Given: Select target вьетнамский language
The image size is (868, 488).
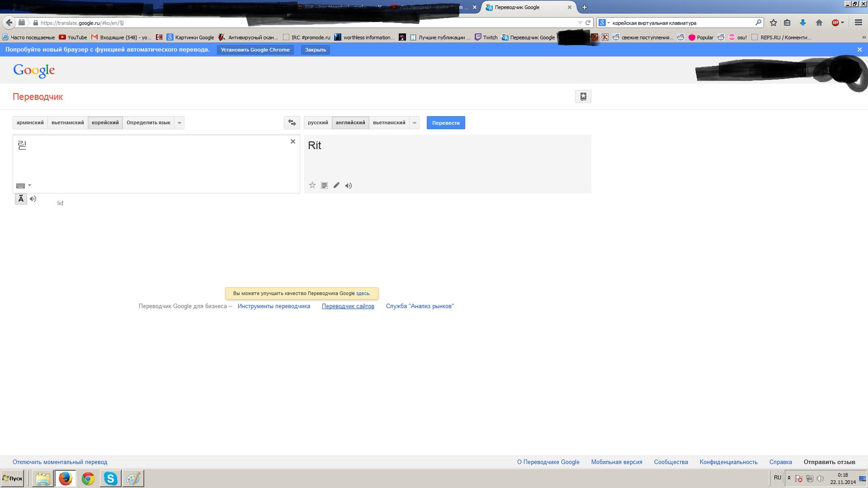Looking at the screenshot, I should click(x=389, y=122).
